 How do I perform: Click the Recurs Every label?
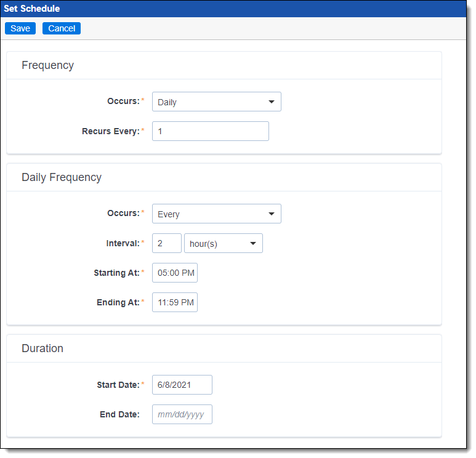111,131
